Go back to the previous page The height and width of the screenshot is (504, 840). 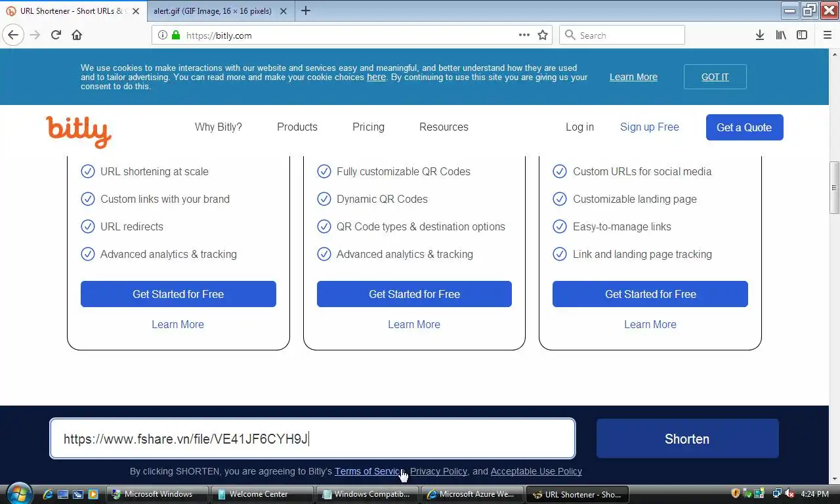(13, 35)
